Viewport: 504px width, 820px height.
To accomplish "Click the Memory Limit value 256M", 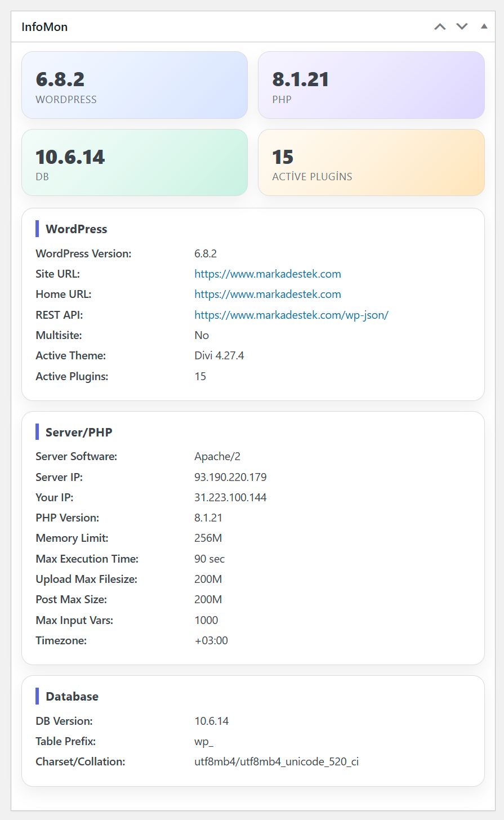I will 208,538.
